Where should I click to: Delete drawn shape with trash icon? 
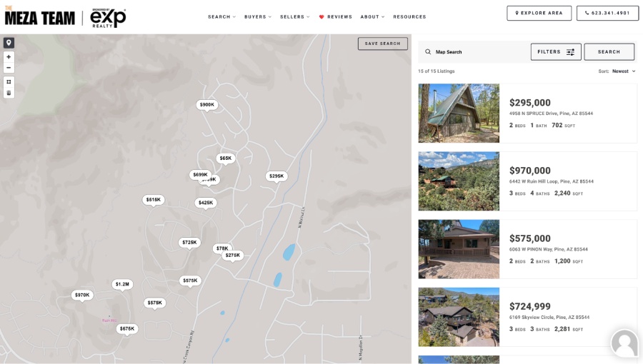point(9,93)
